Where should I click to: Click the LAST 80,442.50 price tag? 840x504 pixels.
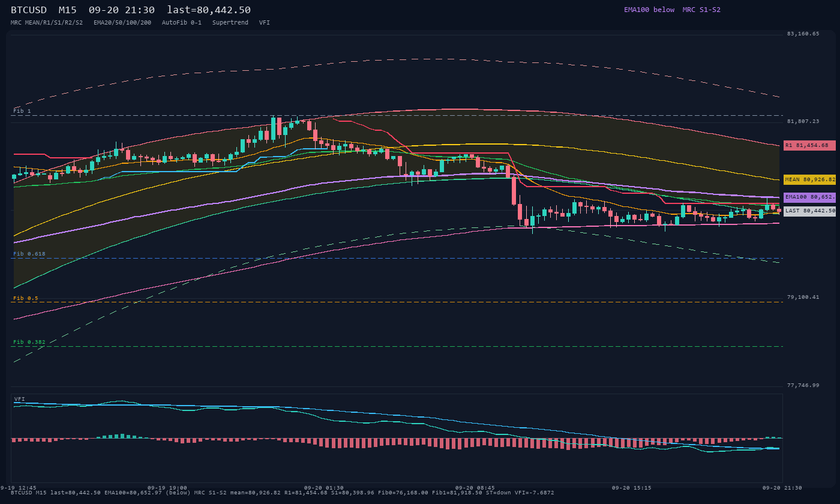pyautogui.click(x=809, y=211)
